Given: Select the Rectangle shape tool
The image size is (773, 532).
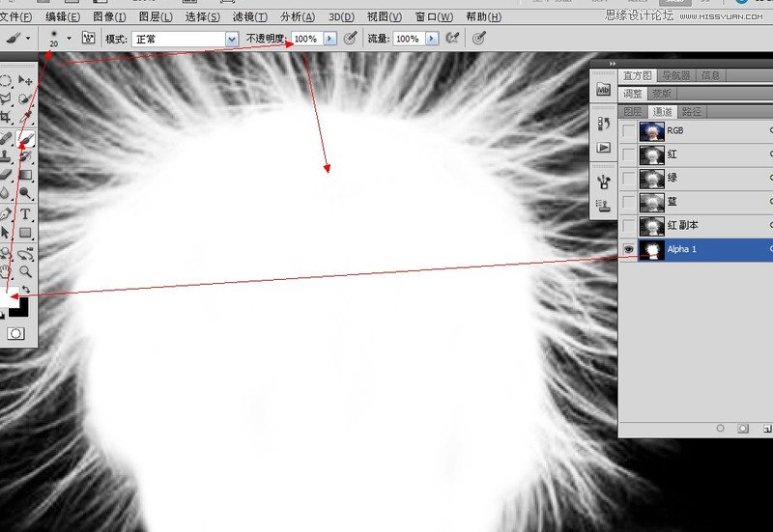Looking at the screenshot, I should pyautogui.click(x=26, y=232).
